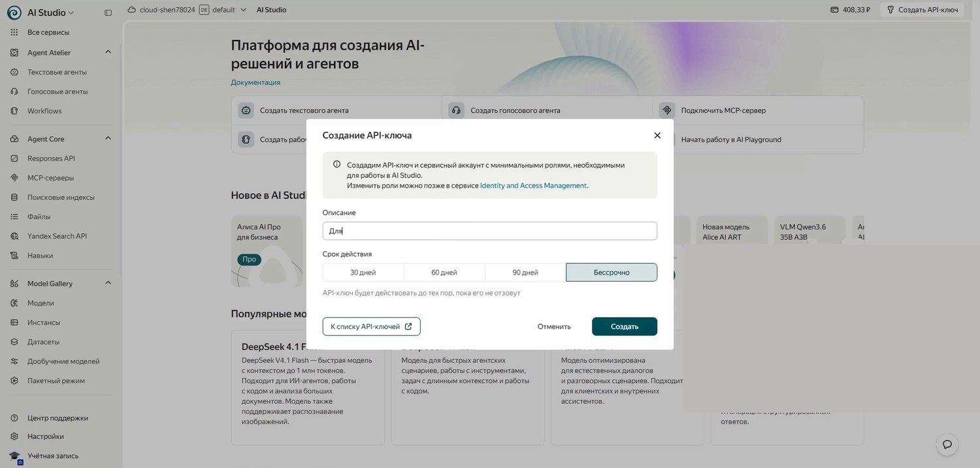Screen dimensions: 980x468
Task: Click the Текстовые агенты sidebar icon
Action: pos(14,72)
